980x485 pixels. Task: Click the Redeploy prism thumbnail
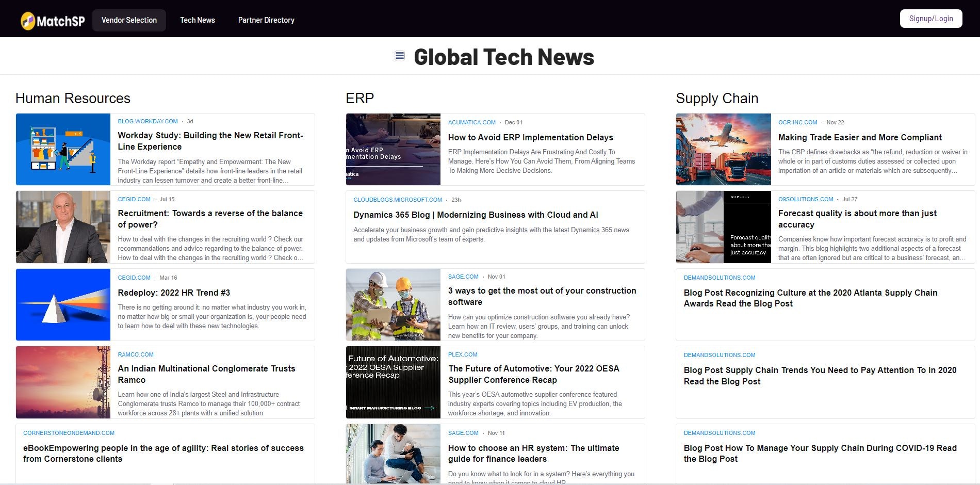(x=63, y=304)
